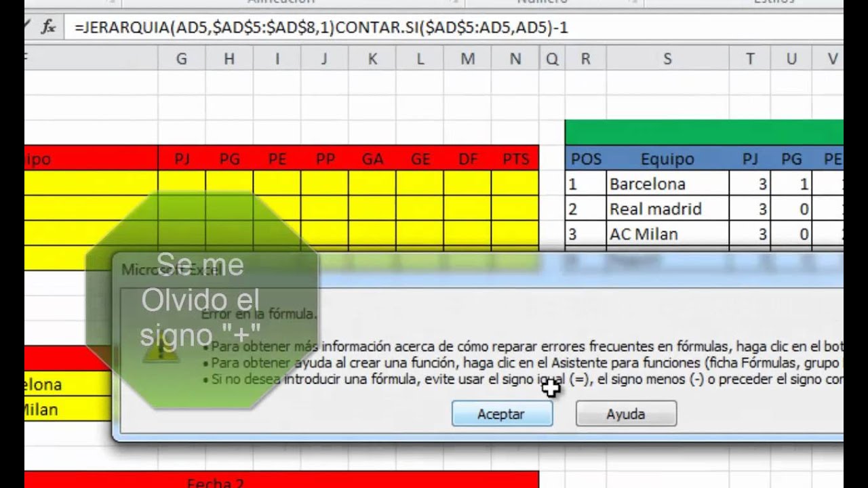Click the GA header cell
The image size is (868, 488).
click(372, 159)
